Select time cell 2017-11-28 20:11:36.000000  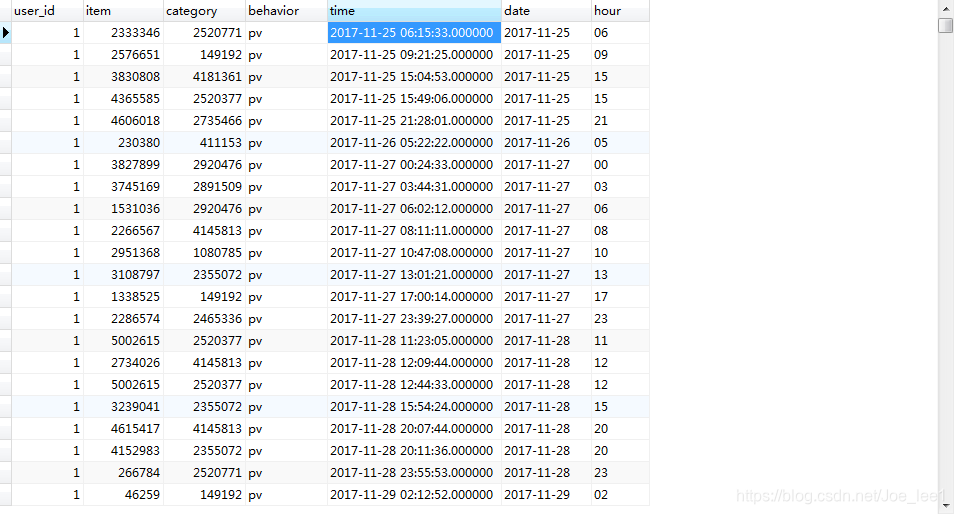click(414, 451)
